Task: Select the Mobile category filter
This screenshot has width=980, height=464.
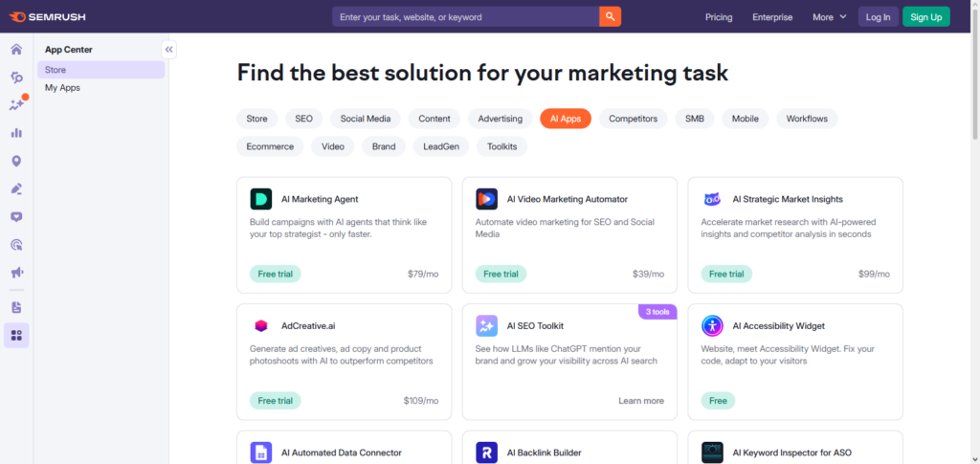Action: 745,119
